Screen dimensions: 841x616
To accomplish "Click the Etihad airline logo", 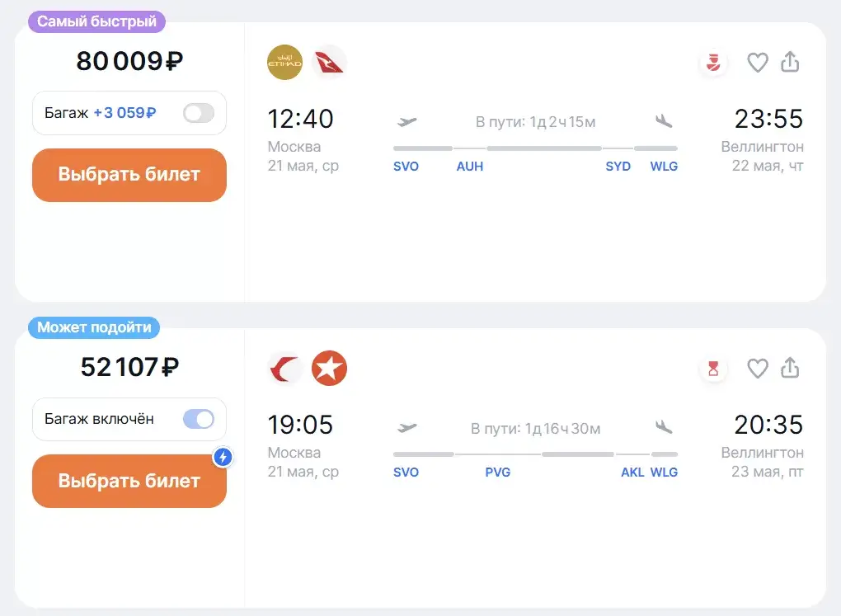I will [x=284, y=62].
